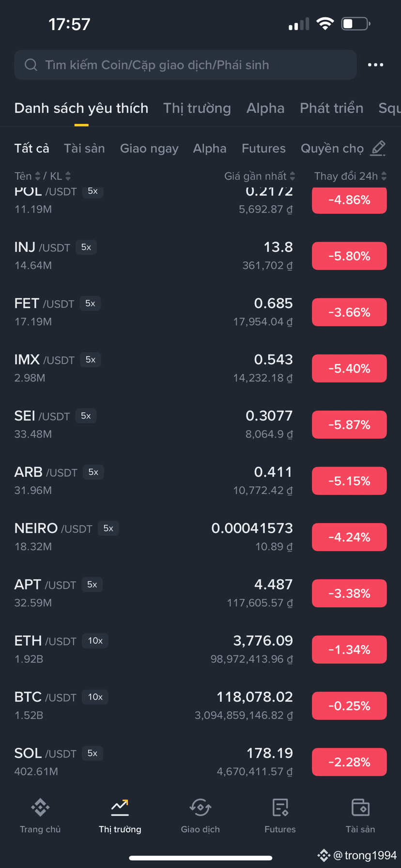
Task: Select the Giao ngay filter tab
Action: [x=149, y=148]
